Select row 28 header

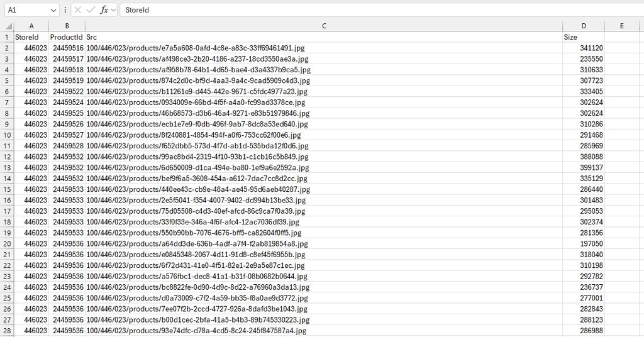(7, 331)
